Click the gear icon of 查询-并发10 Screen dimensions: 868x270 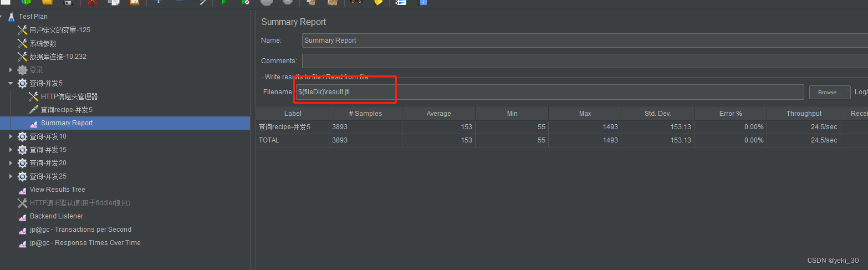pos(22,136)
